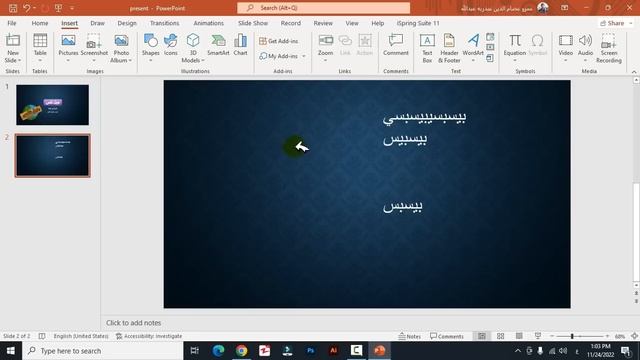Click the My Add-ins button
The height and width of the screenshot is (360, 640).
click(x=279, y=56)
